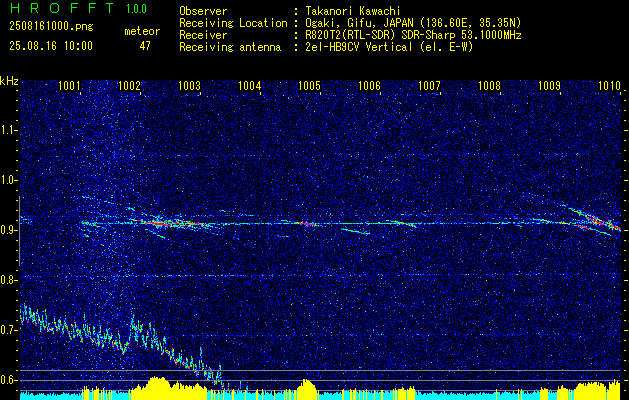Image resolution: width=629 pixels, height=400 pixels.
Task: Click the 1002 time marker
Action: pos(129,85)
